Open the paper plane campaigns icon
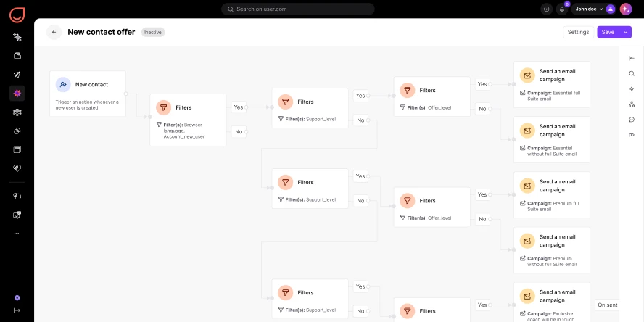 point(17,75)
